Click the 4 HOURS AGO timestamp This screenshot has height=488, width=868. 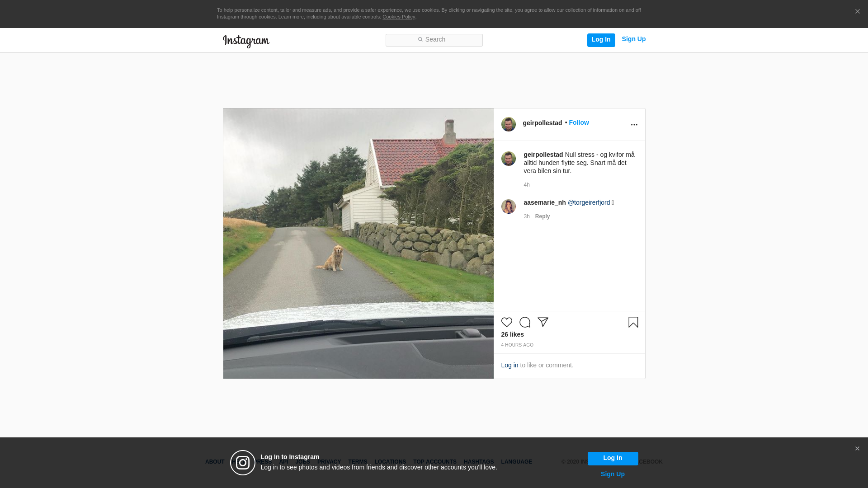(517, 345)
